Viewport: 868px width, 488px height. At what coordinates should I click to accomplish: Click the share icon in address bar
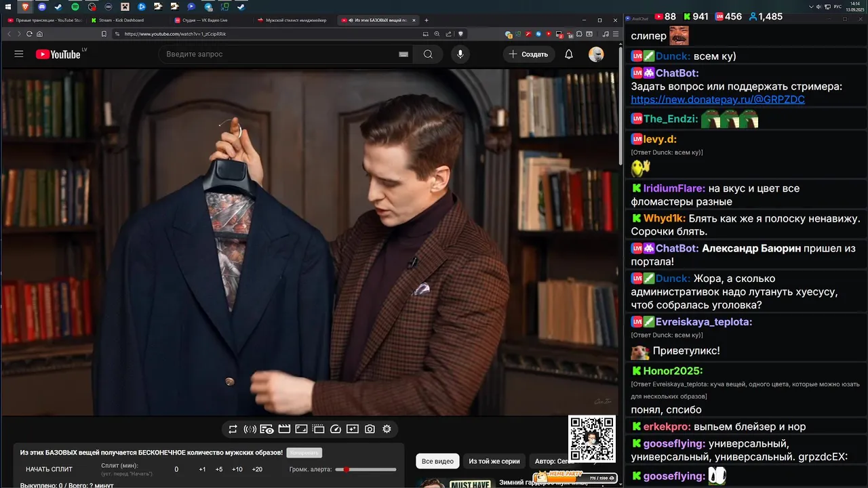tap(448, 34)
